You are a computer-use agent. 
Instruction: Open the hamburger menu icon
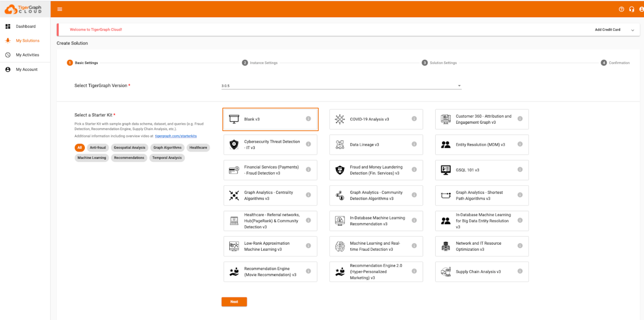tap(60, 9)
